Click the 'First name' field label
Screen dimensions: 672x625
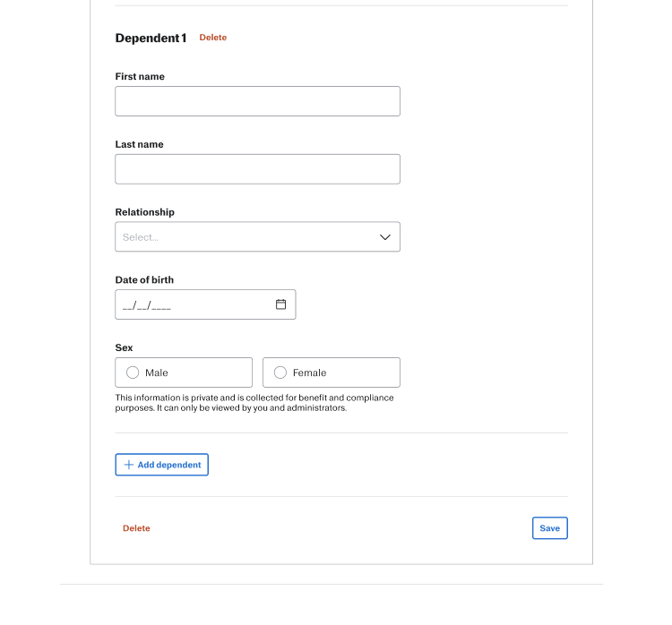click(x=140, y=77)
